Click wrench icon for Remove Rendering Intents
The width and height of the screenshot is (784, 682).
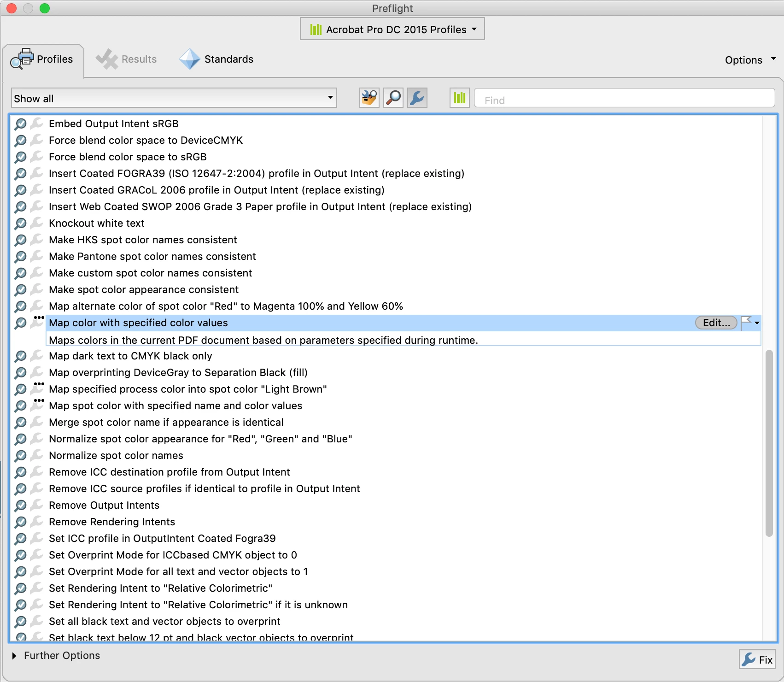click(x=36, y=522)
